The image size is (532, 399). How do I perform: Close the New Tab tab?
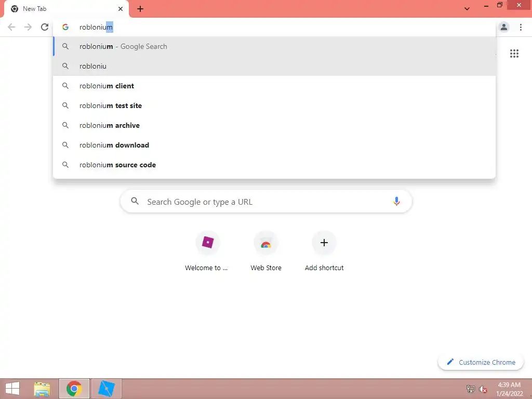click(121, 9)
